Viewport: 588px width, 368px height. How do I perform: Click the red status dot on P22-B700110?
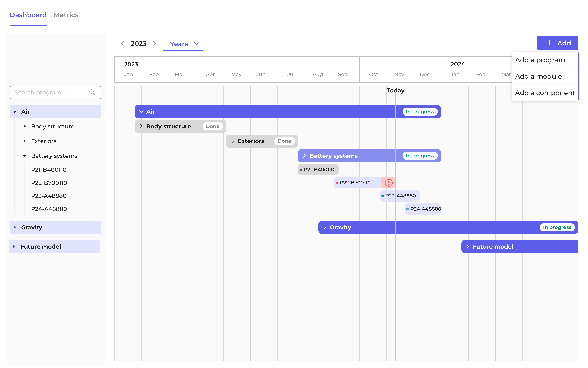click(337, 183)
